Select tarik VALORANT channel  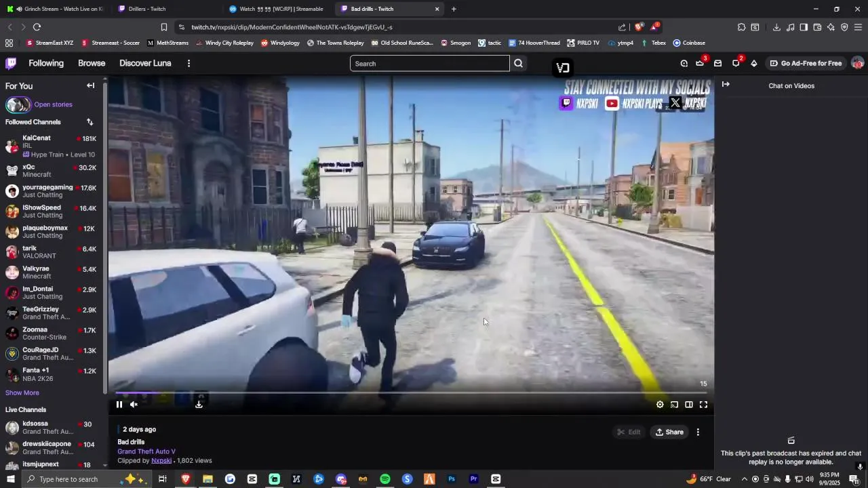(x=51, y=251)
